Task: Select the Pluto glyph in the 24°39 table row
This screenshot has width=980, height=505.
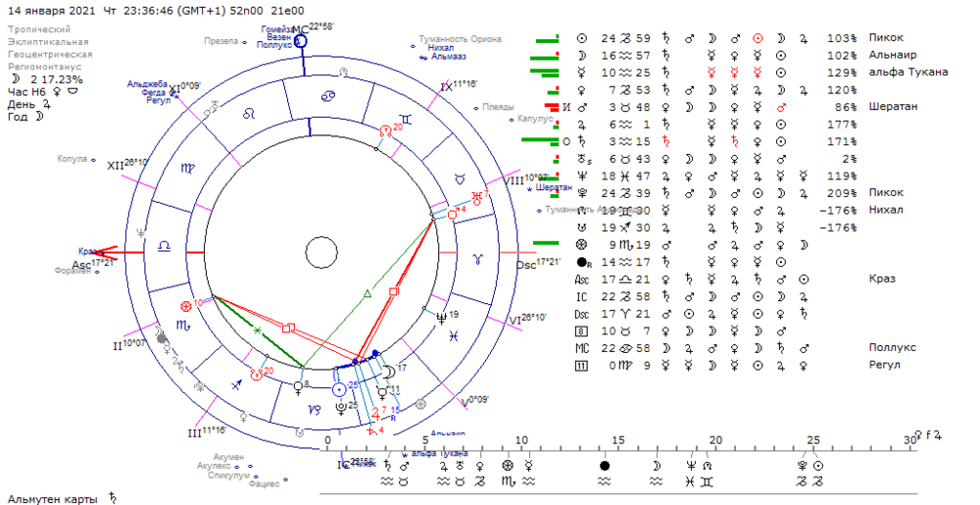Action: tap(581, 193)
